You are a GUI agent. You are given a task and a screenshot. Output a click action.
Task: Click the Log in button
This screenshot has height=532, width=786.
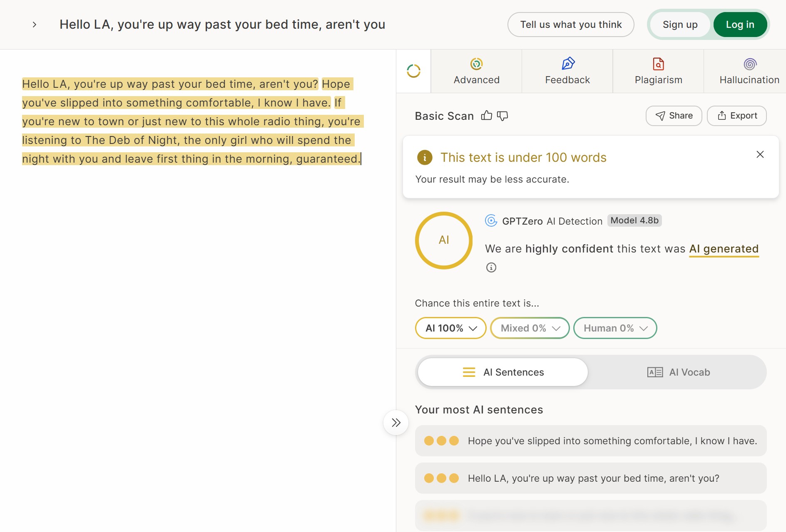[740, 25]
